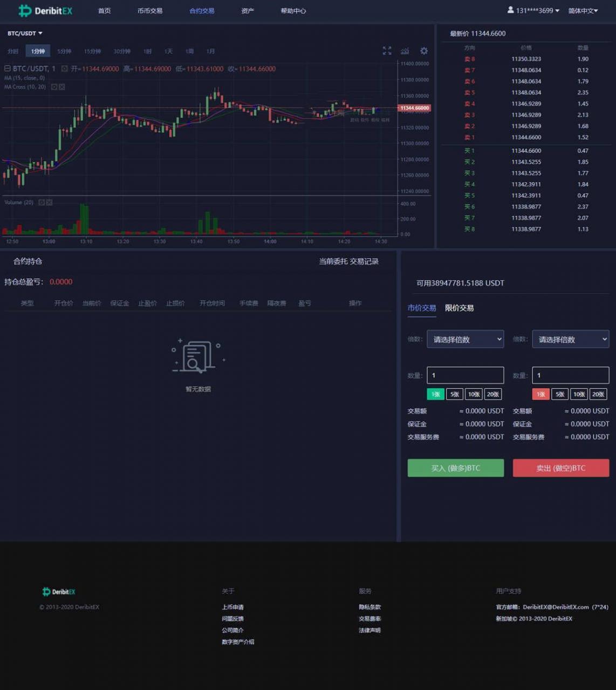
Task: Expand the chart to fullscreen
Action: tap(387, 51)
